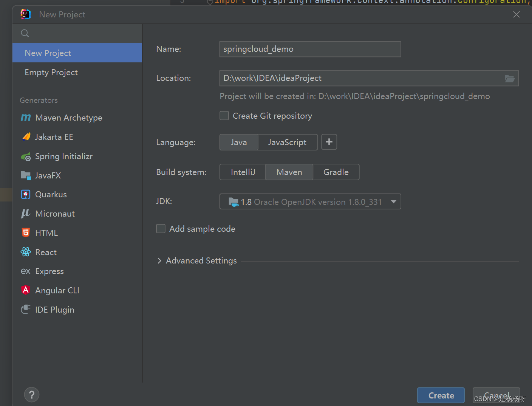Image resolution: width=532 pixels, height=406 pixels.
Task: Expand Advanced Settings section
Action: (x=159, y=261)
